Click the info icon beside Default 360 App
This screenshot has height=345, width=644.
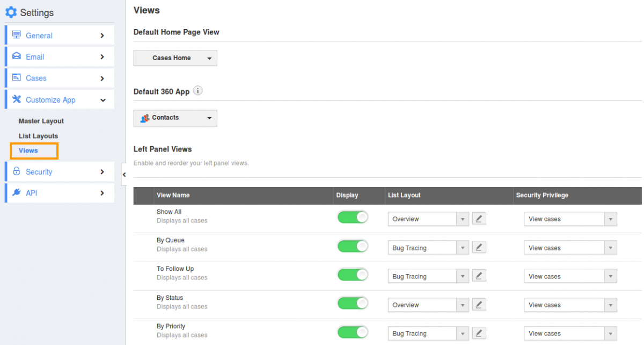198,91
